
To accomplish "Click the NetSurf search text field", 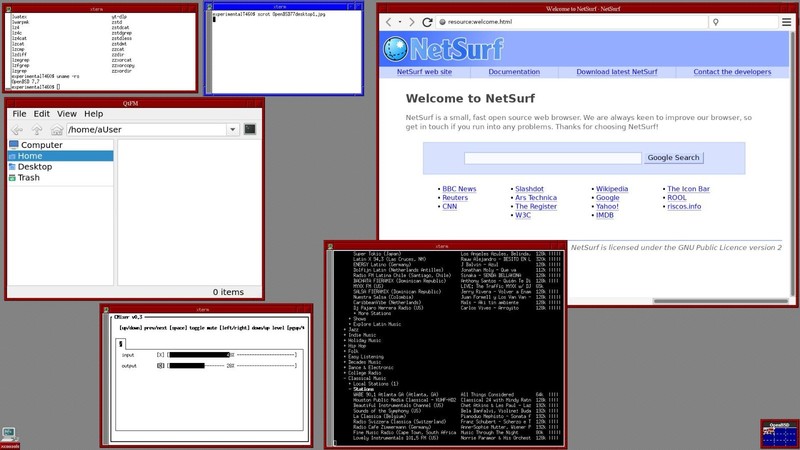I will point(553,158).
